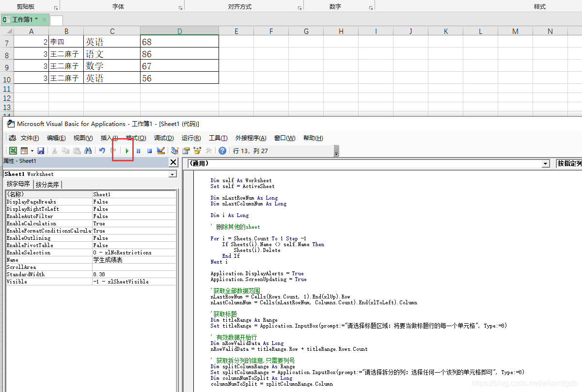Select column header D in Excel
582x392 pixels.
coord(179,31)
